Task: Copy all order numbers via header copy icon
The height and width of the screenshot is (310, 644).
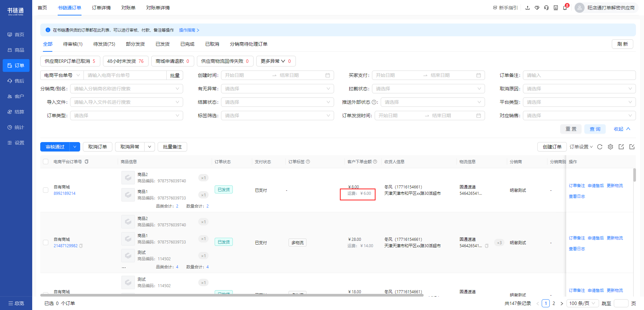Action: (x=87, y=162)
